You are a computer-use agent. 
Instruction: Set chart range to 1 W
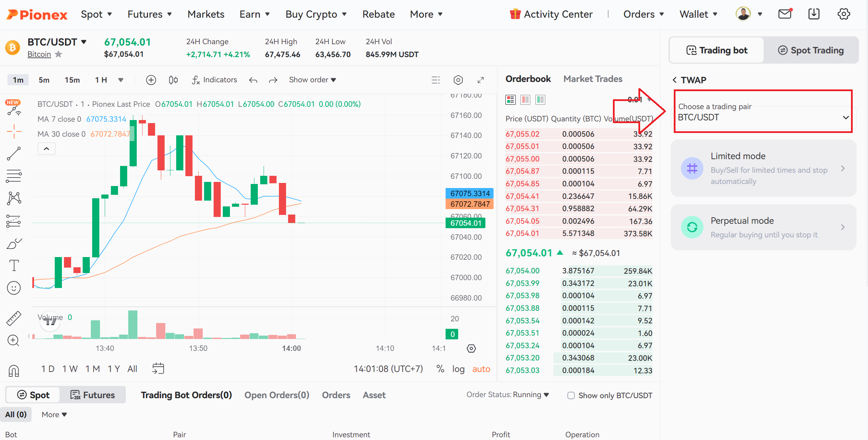click(x=70, y=369)
